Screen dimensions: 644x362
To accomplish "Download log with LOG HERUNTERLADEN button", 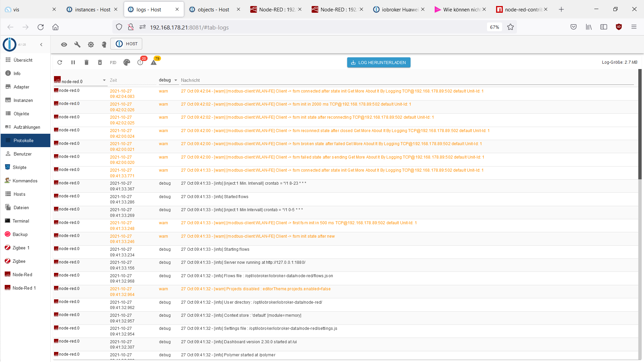I will point(379,62).
